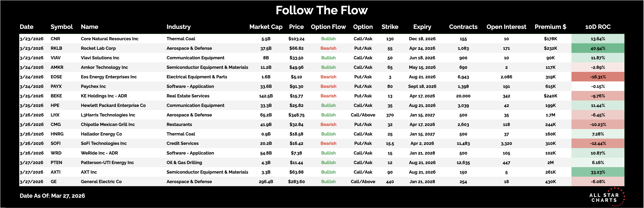644x208 pixels.
Task: Select the Chipotle Mexican Grill Inc row name
Action: click(108, 125)
